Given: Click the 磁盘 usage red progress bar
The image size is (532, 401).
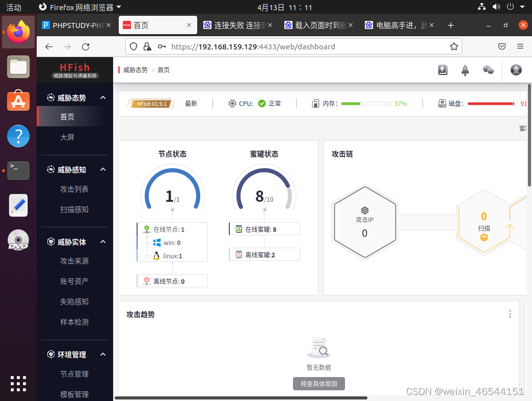Looking at the screenshot, I should (493, 103).
